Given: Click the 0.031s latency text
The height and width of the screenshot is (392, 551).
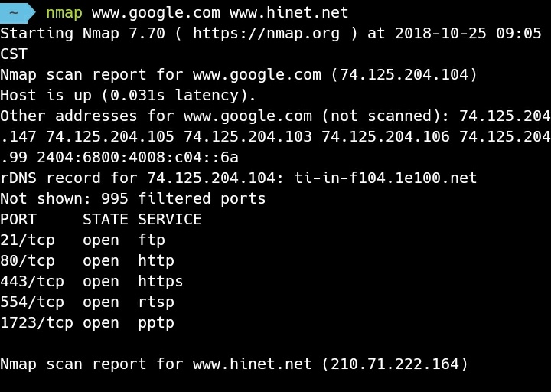Looking at the screenshot, I should coord(137,95).
